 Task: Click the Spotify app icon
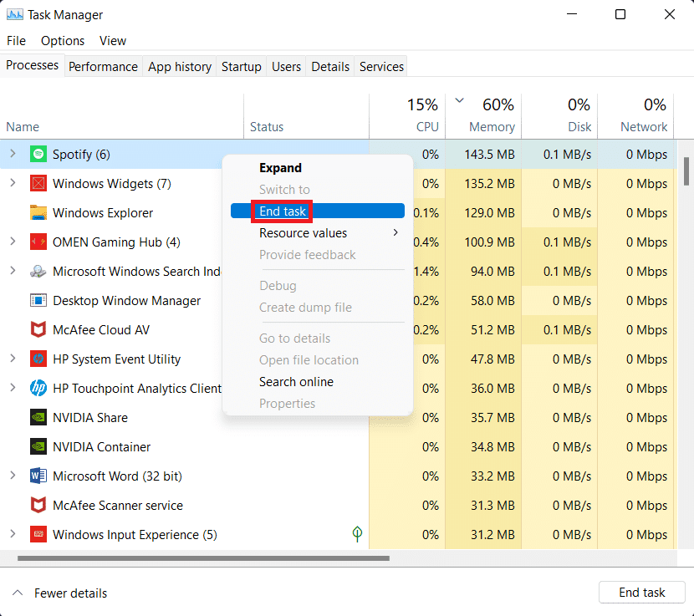tap(38, 154)
